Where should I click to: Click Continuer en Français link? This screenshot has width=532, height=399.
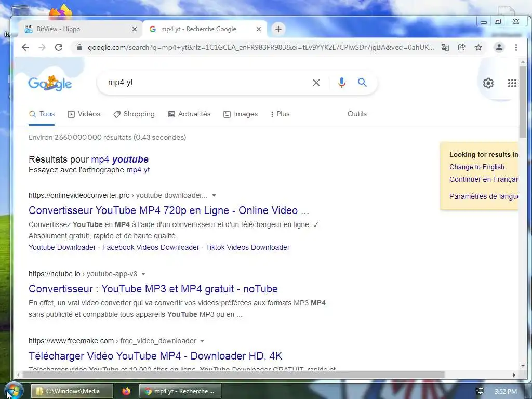pos(484,179)
